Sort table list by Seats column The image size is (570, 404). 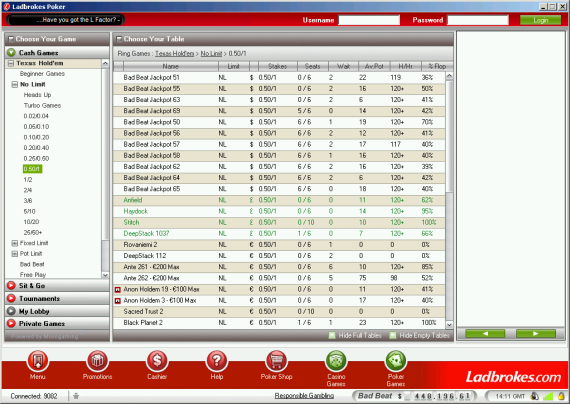point(313,66)
